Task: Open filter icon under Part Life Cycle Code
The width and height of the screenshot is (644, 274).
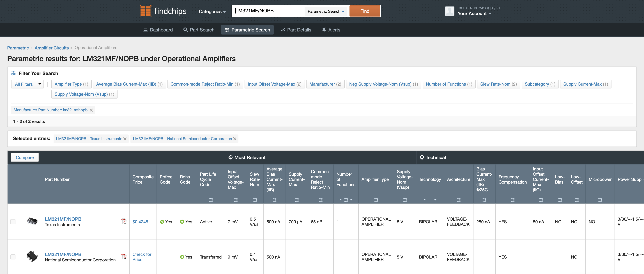Action: (x=211, y=200)
